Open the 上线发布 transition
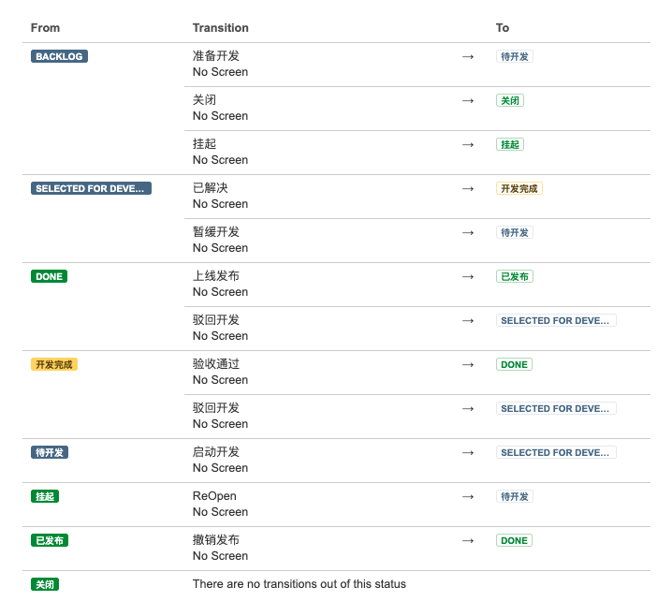Image resolution: width=672 pixels, height=616 pixels. click(216, 276)
